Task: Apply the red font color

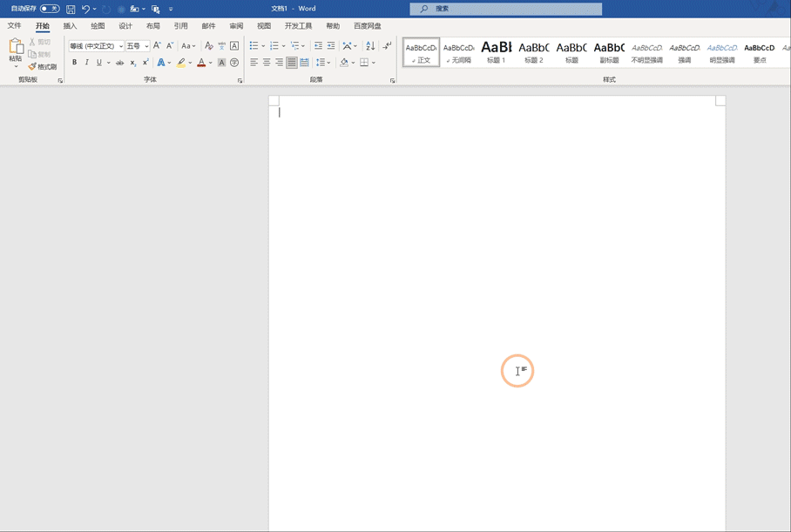Action: click(201, 63)
